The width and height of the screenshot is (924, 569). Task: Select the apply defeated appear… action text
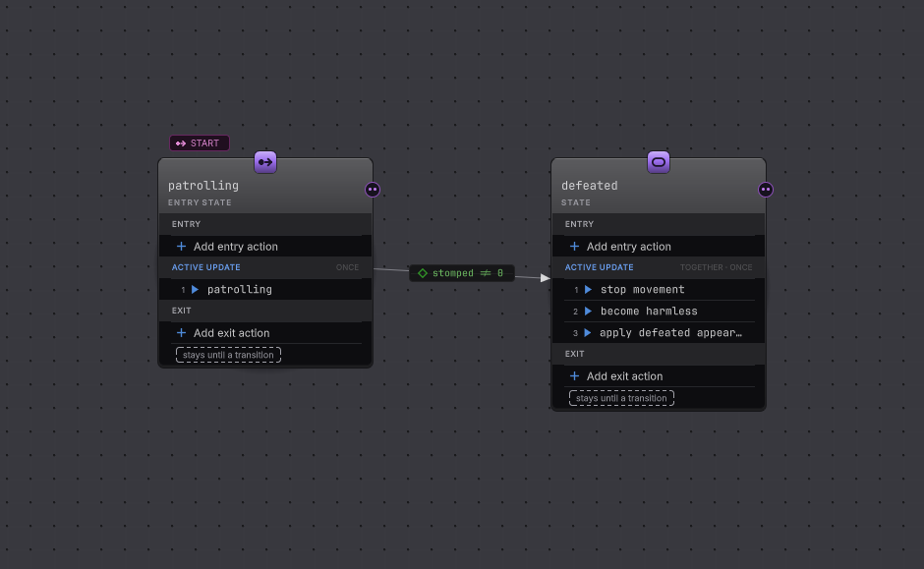(670, 333)
